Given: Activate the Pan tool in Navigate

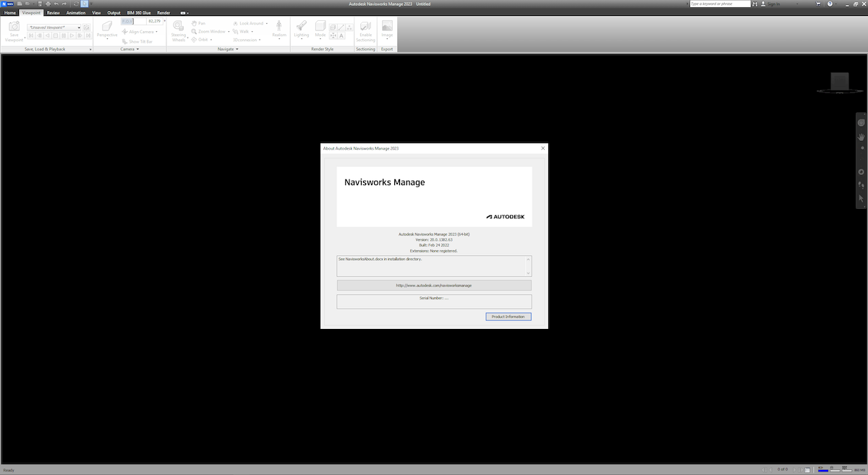Looking at the screenshot, I should 199,23.
